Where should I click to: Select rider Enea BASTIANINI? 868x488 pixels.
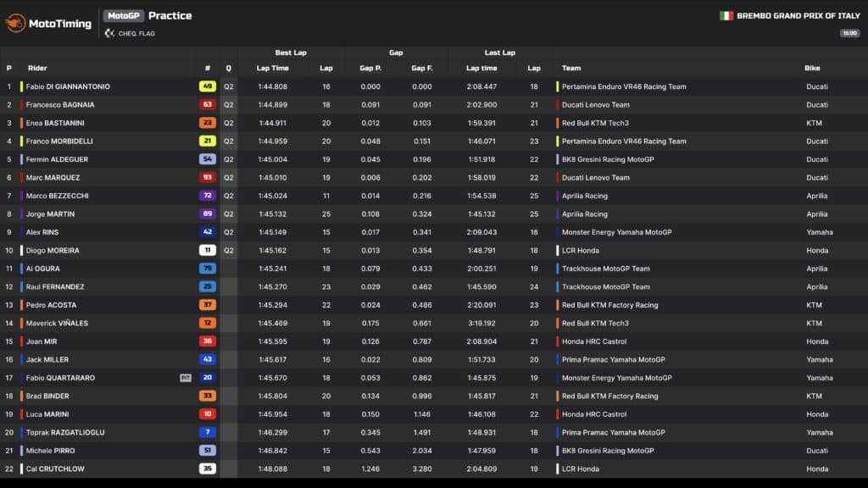[55, 124]
